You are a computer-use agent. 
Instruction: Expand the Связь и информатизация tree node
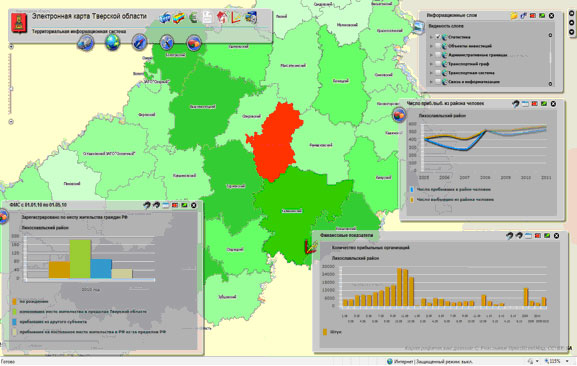click(x=431, y=82)
